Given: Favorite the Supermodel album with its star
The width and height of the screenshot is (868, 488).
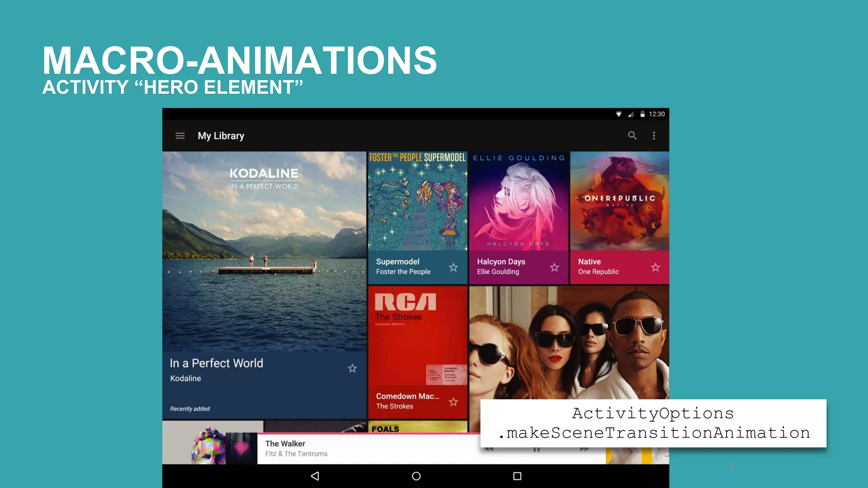Looking at the screenshot, I should [x=453, y=267].
